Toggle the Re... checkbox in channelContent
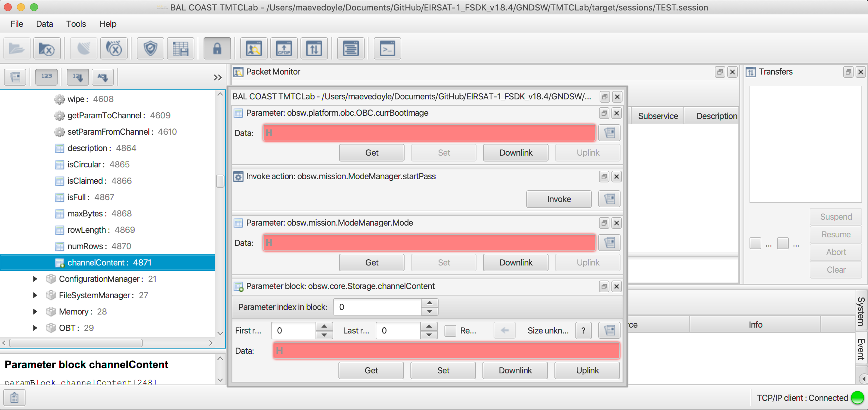The height and width of the screenshot is (410, 868). click(x=450, y=331)
